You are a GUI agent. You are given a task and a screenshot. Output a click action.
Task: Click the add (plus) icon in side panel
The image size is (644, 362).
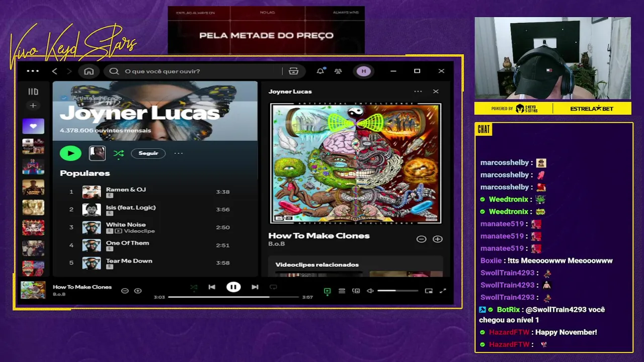438,239
